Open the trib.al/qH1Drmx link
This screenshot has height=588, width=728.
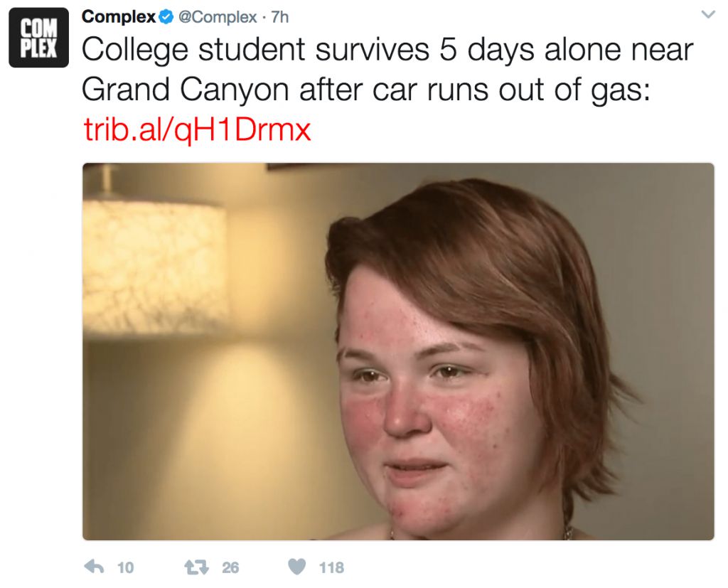pyautogui.click(x=197, y=130)
